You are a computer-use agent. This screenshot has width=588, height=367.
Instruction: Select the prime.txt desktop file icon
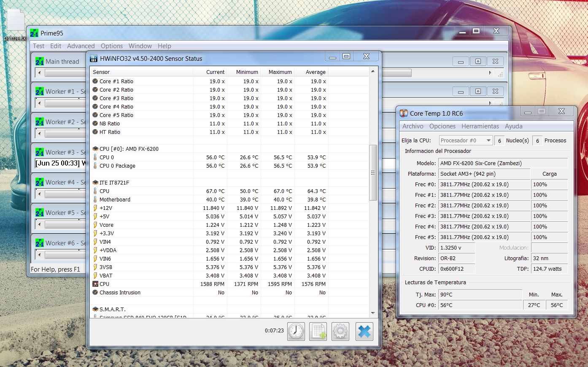(16, 20)
